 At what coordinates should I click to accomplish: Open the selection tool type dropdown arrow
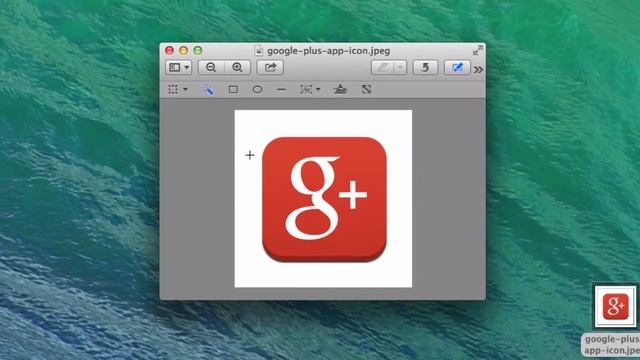(x=185, y=89)
